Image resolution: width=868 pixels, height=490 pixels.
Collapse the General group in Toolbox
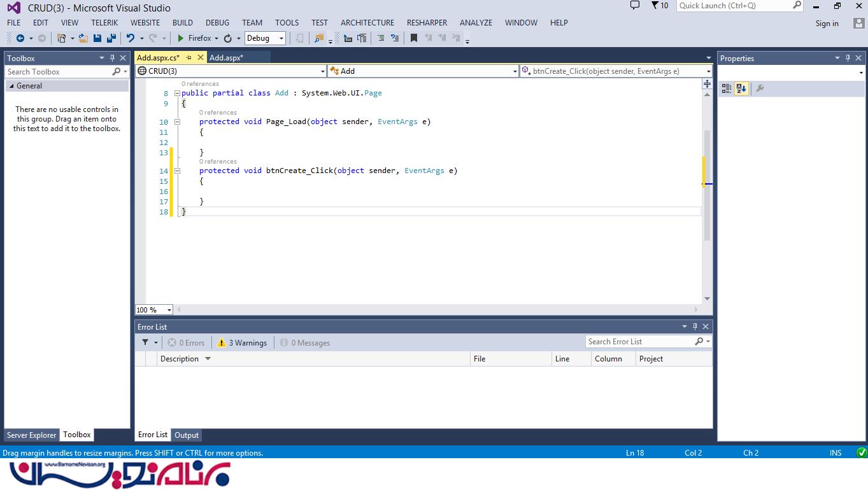pos(11,86)
